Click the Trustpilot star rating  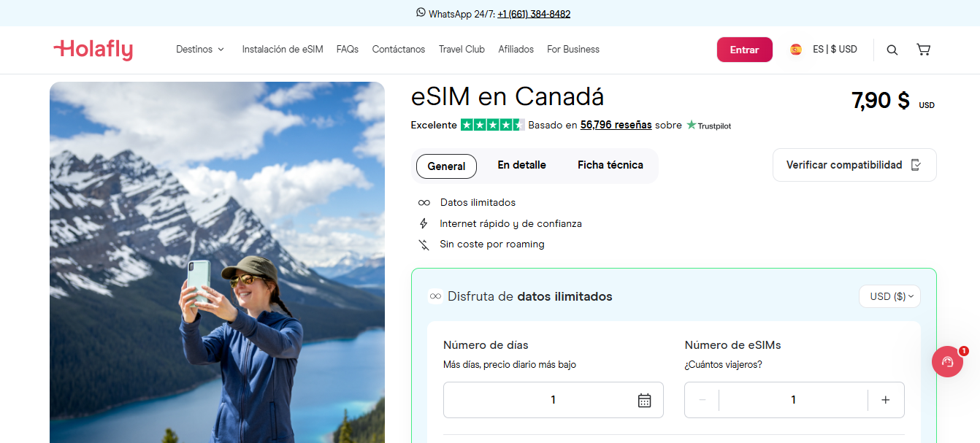click(492, 125)
